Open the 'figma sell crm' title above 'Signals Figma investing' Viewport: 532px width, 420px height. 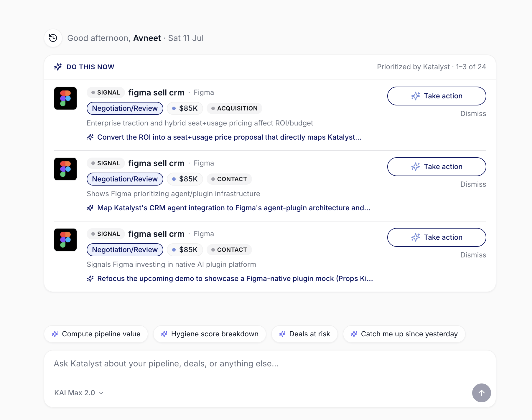pos(156,234)
